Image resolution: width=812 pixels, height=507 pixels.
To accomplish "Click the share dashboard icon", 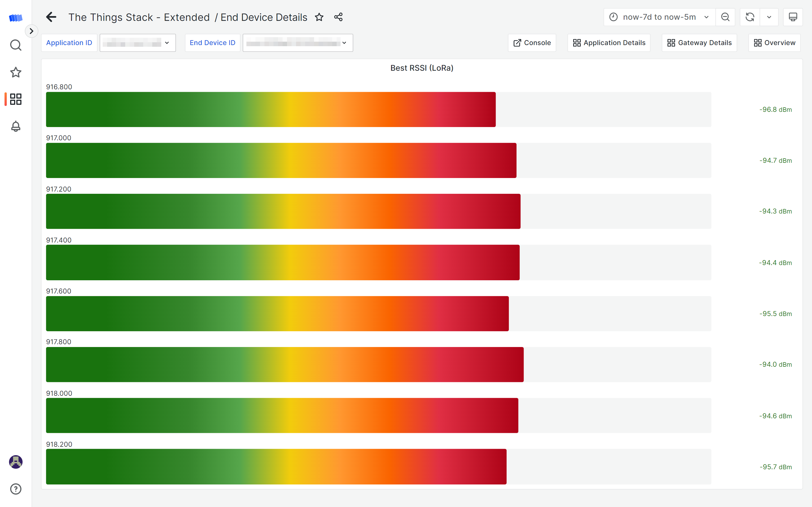I will pyautogui.click(x=338, y=17).
